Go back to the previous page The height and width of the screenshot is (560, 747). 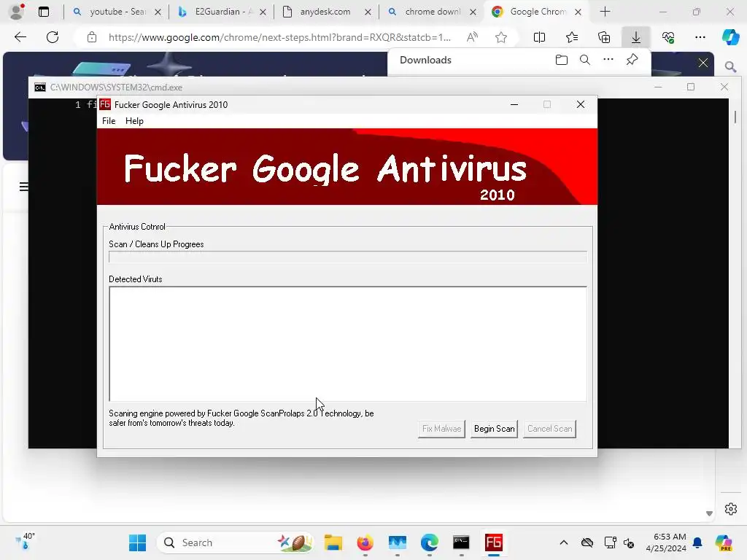tap(20, 37)
